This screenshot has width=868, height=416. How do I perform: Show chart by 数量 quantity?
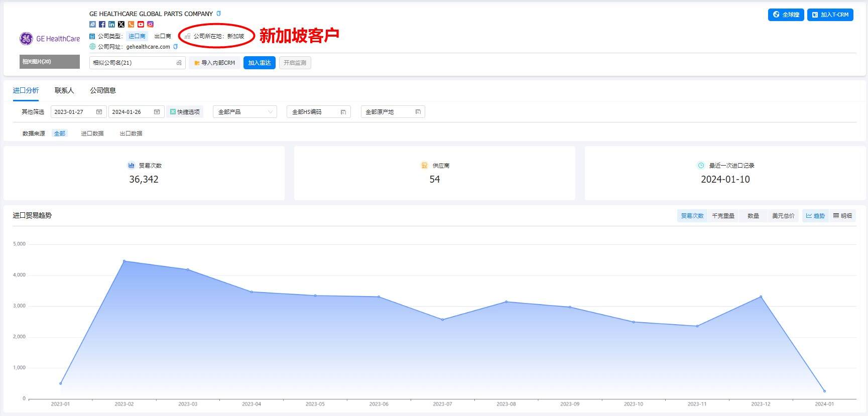point(753,216)
